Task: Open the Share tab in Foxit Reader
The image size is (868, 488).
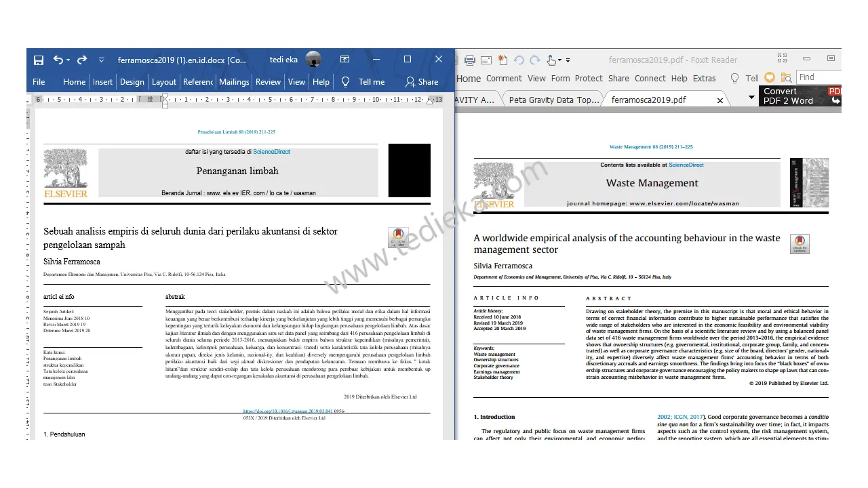Action: click(x=618, y=79)
